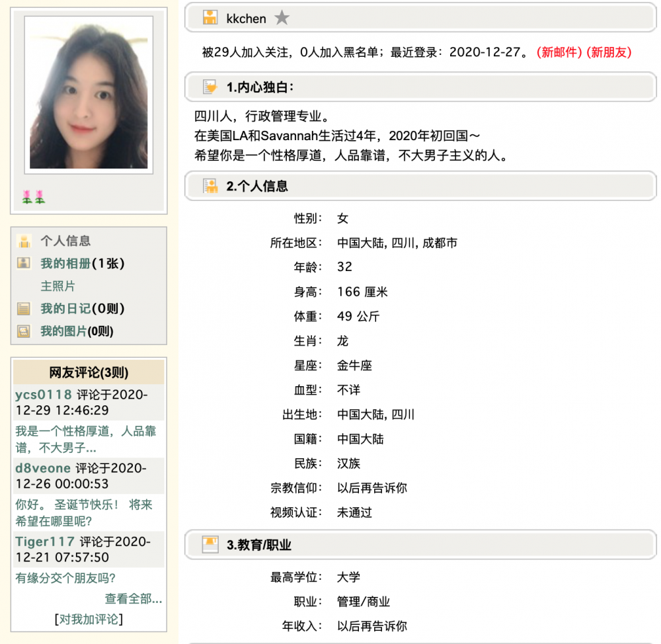This screenshot has height=644, width=661.
Task: Click the icon beside 教育/职业 heading
Action: pos(210,545)
